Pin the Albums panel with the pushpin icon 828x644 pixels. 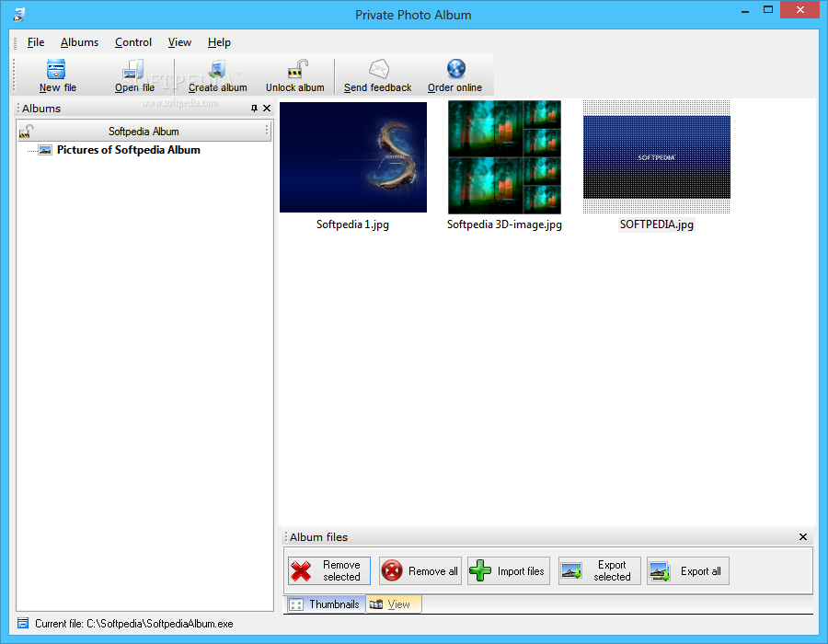coord(254,109)
